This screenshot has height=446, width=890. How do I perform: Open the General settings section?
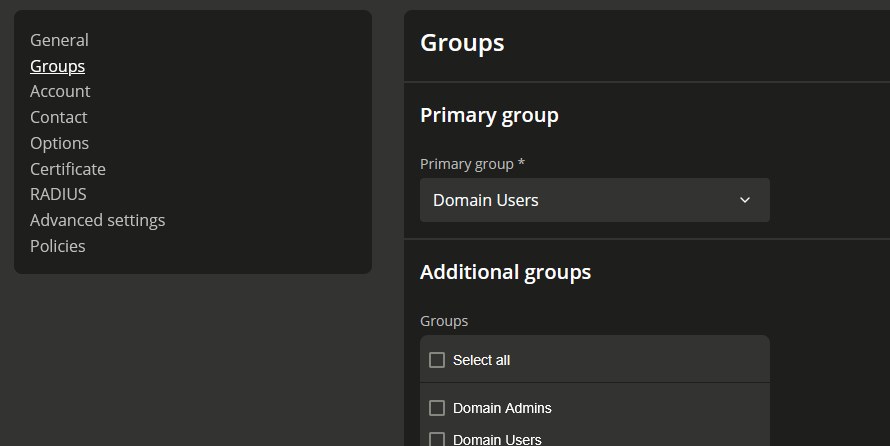[59, 40]
